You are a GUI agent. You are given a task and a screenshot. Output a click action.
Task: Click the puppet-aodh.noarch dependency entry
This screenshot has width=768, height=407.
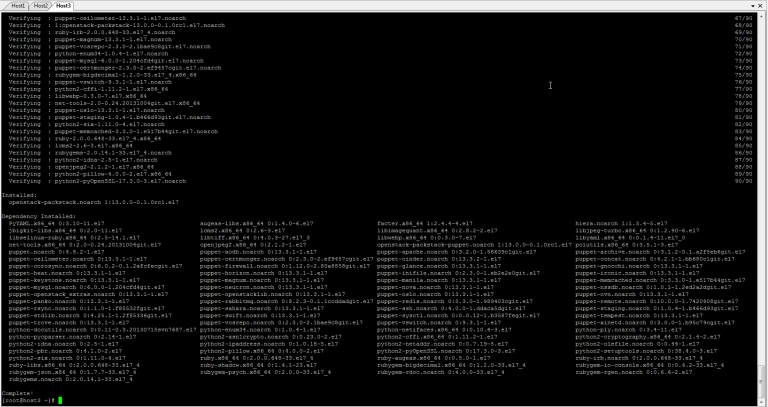tap(258, 252)
